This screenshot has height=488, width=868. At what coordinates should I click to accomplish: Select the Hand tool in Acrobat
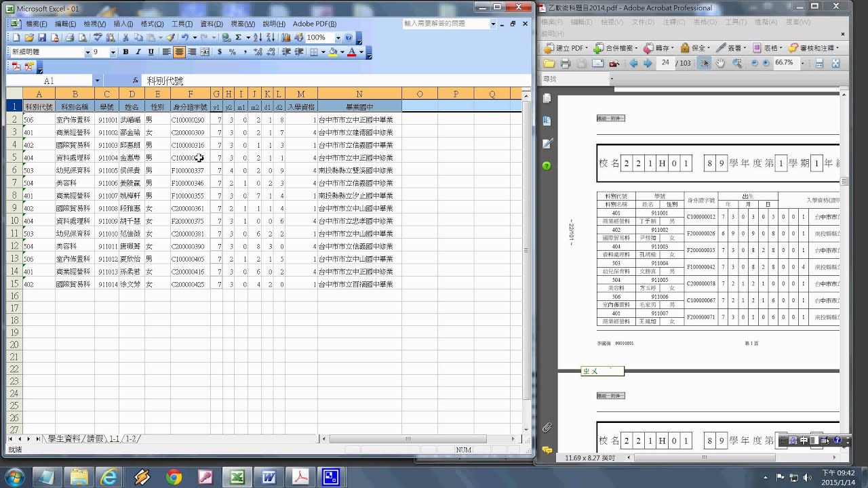coord(720,63)
